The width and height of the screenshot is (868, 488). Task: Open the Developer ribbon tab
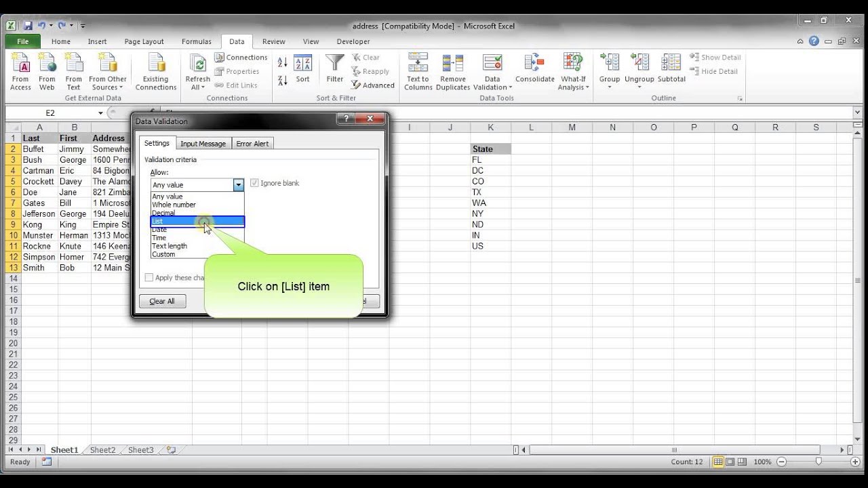coord(353,41)
